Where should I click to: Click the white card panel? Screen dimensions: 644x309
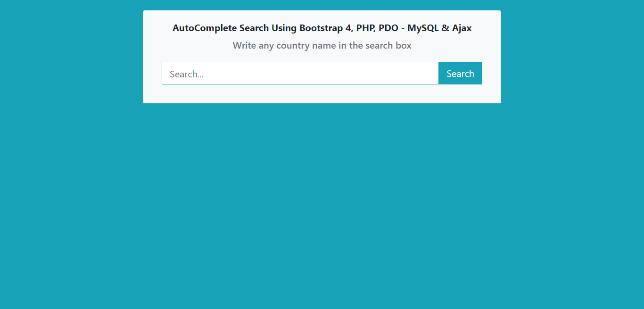coord(322,94)
